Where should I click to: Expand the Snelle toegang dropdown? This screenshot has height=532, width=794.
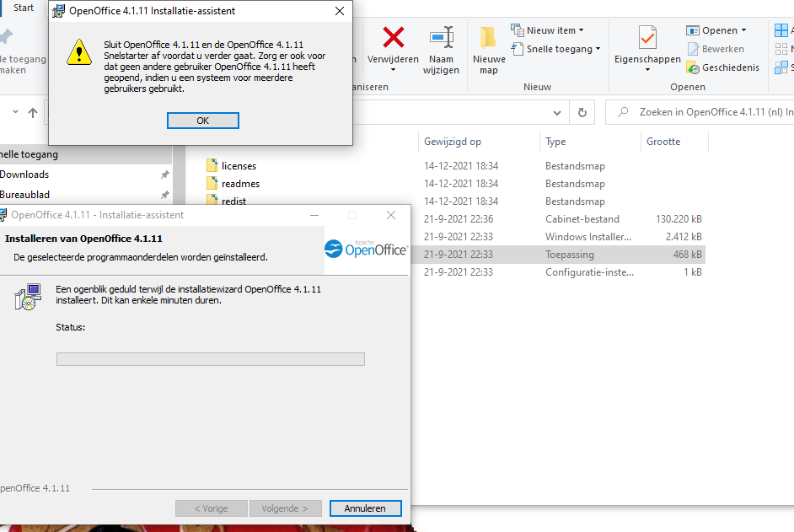556,49
